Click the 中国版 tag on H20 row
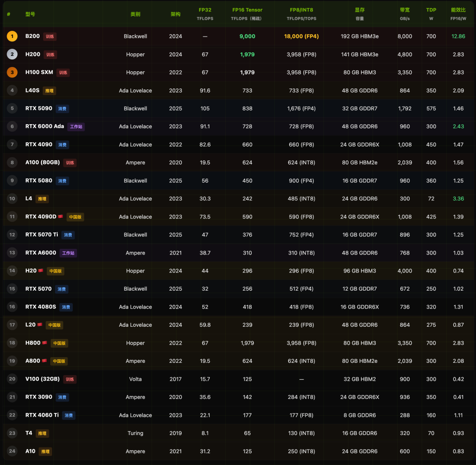 56,271
